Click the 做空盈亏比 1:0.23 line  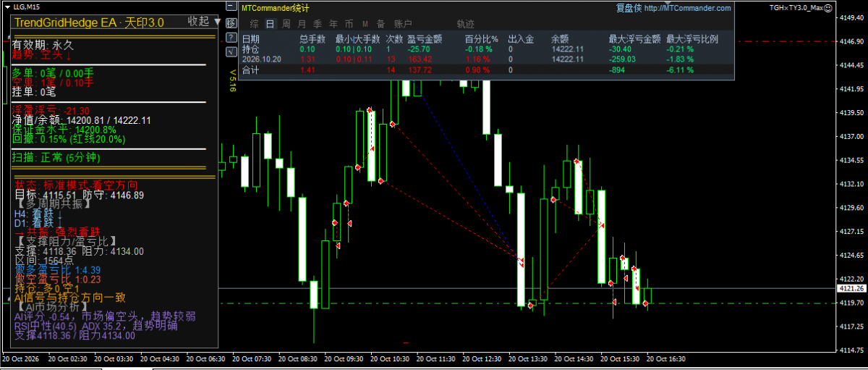tap(58, 279)
